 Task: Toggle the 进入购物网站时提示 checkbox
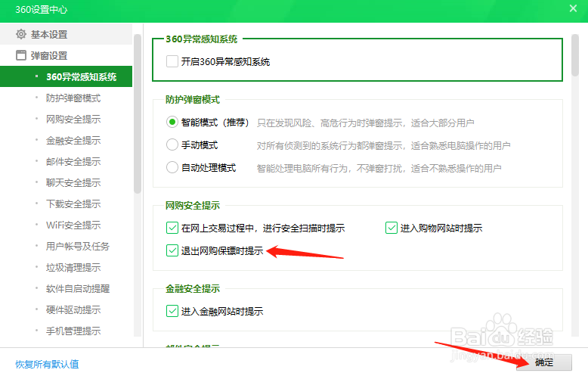(391, 228)
